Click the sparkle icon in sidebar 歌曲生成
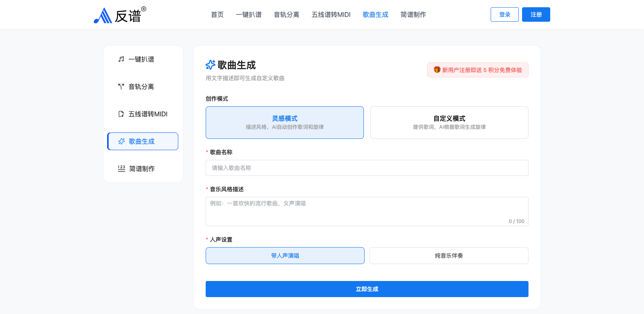Image resolution: width=644 pixels, height=314 pixels. pos(122,141)
